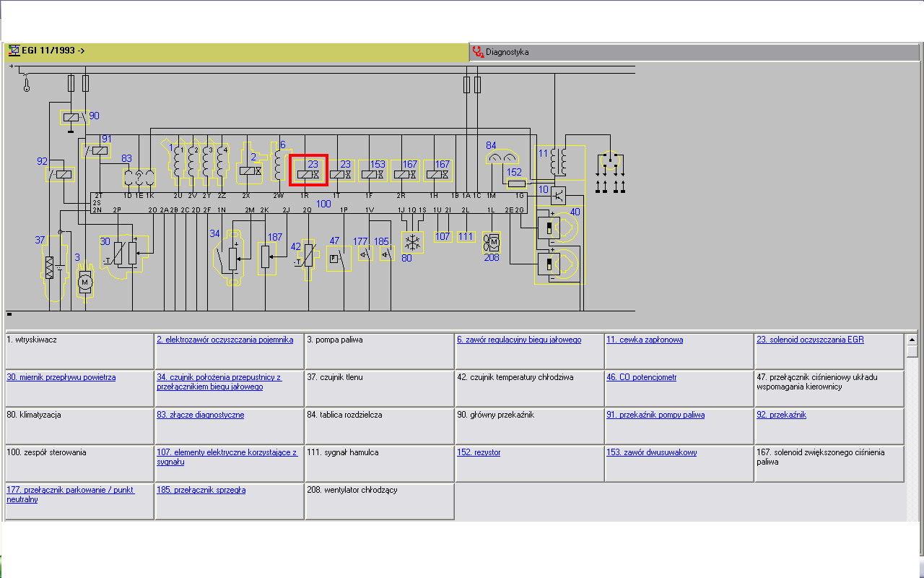Click diagnostic connector symbol 83
The height and width of the screenshot is (578, 924).
138,175
